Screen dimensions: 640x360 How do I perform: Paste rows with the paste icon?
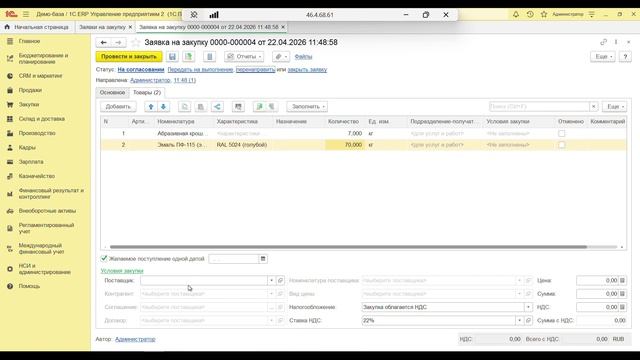tap(200, 107)
